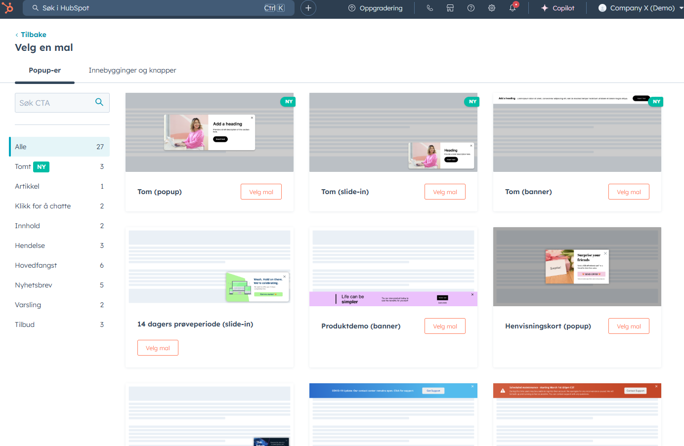Viewport: 684px width, 446px height.
Task: Click the 14 dagers prøveperiode (slide-in) title
Action: point(195,324)
